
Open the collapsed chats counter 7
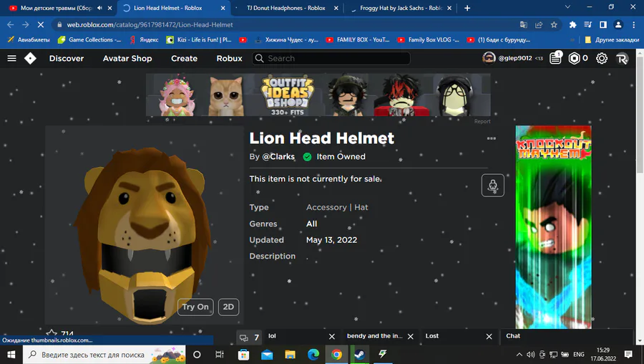tap(249, 337)
